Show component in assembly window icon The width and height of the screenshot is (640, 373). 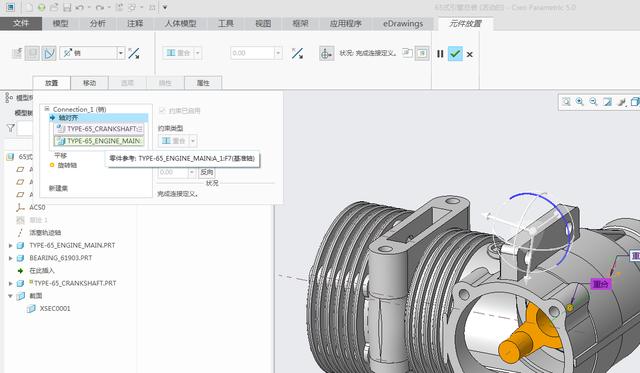[422, 53]
